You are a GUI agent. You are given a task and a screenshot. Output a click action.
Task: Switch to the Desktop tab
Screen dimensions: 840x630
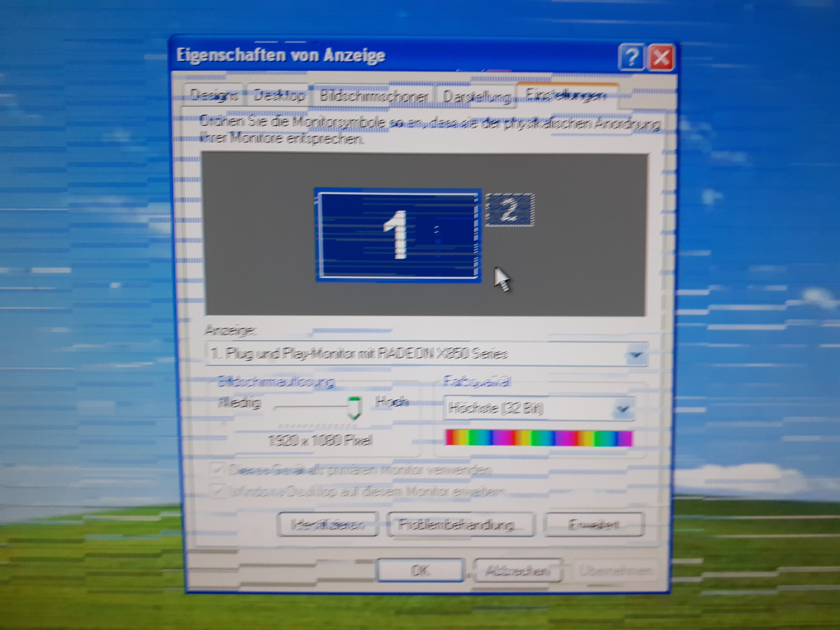click(x=279, y=95)
